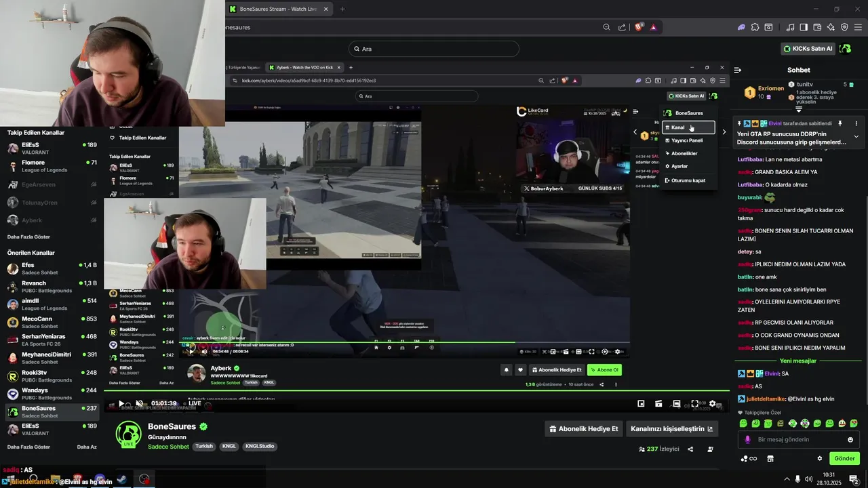Image resolution: width=868 pixels, height=488 pixels.
Task: Click Abone Ol on Ayberk's streamed page
Action: [604, 370]
